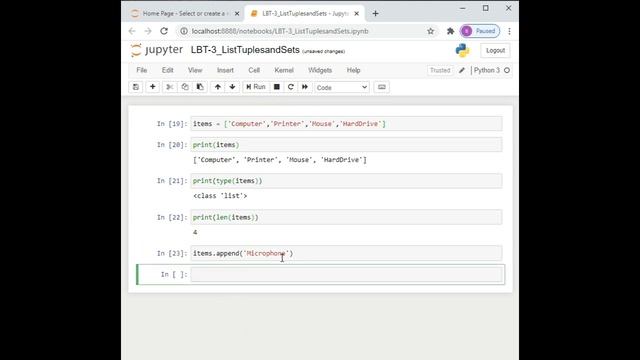Open the Kernel menu
Image resolution: width=640 pixels, height=360 pixels.
[284, 70]
